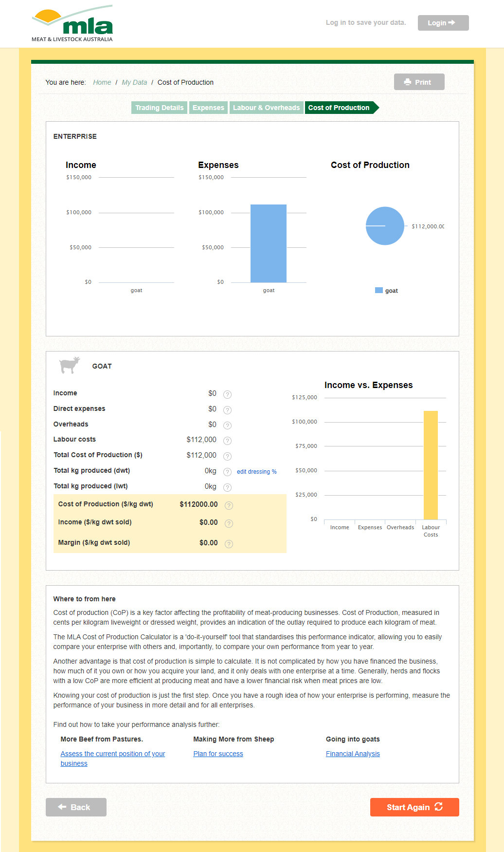504x852 pixels.
Task: Click the Print button
Action: 419,82
